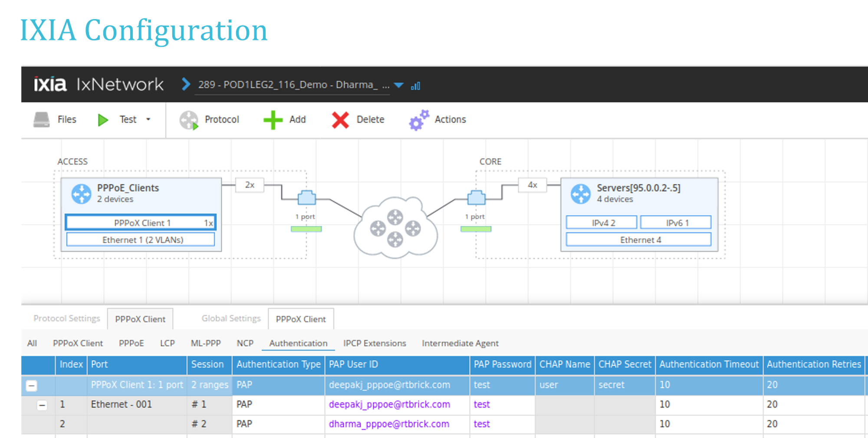Collapse the PPPoX Client 1 summary row

point(32,386)
